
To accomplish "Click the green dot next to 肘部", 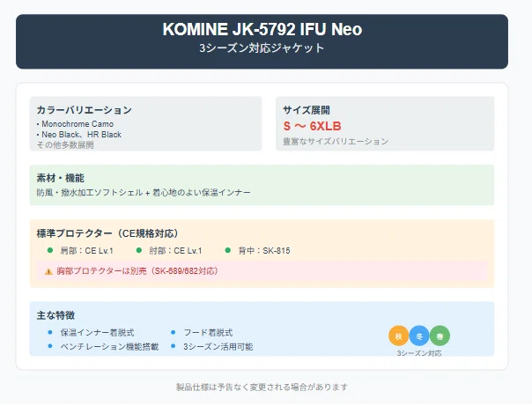I will [x=139, y=250].
